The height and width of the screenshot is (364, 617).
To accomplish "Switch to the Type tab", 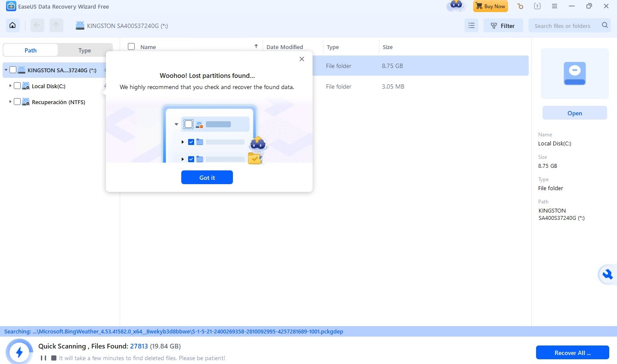I will pos(84,50).
